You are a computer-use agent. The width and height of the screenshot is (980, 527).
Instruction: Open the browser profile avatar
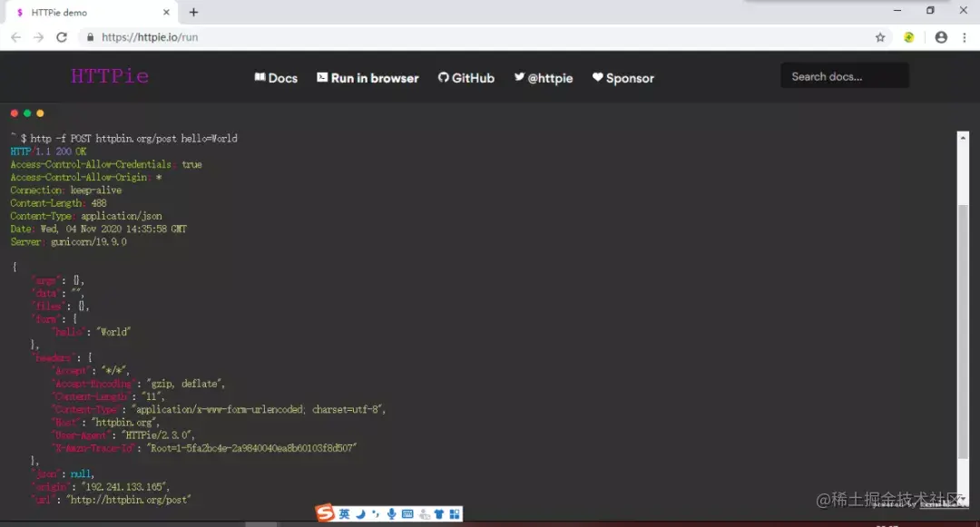point(941,37)
